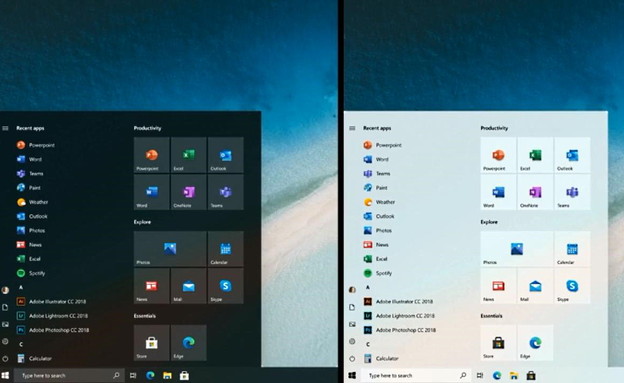This screenshot has height=383, width=624.
Task: Open Mail tile in light Start menu
Action: pos(535,286)
